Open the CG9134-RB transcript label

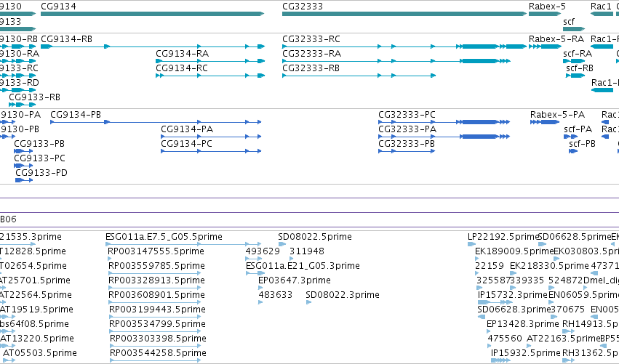click(67, 39)
